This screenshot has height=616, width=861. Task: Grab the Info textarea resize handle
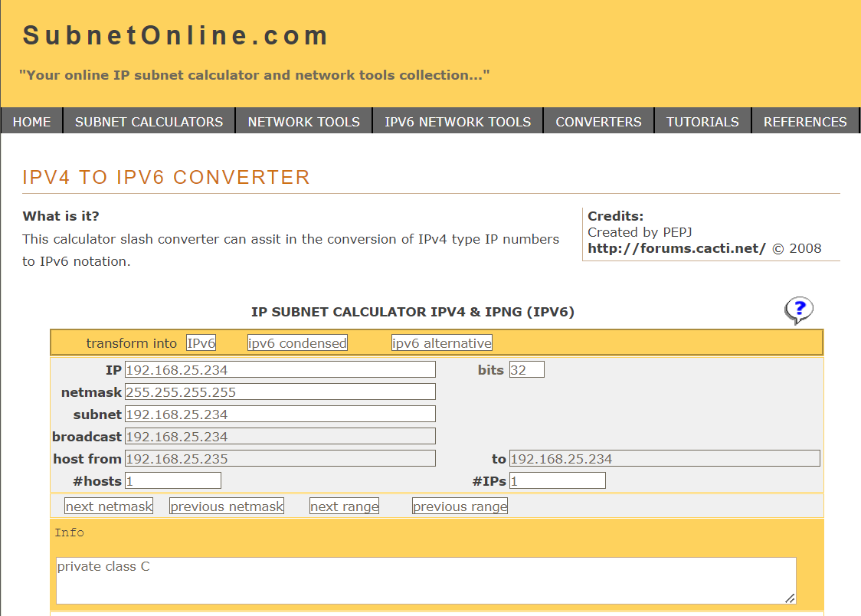click(791, 598)
